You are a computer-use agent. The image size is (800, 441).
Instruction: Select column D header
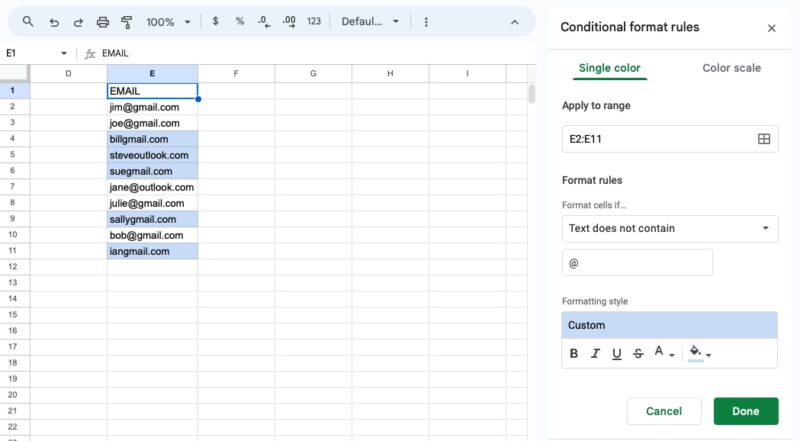(68, 74)
